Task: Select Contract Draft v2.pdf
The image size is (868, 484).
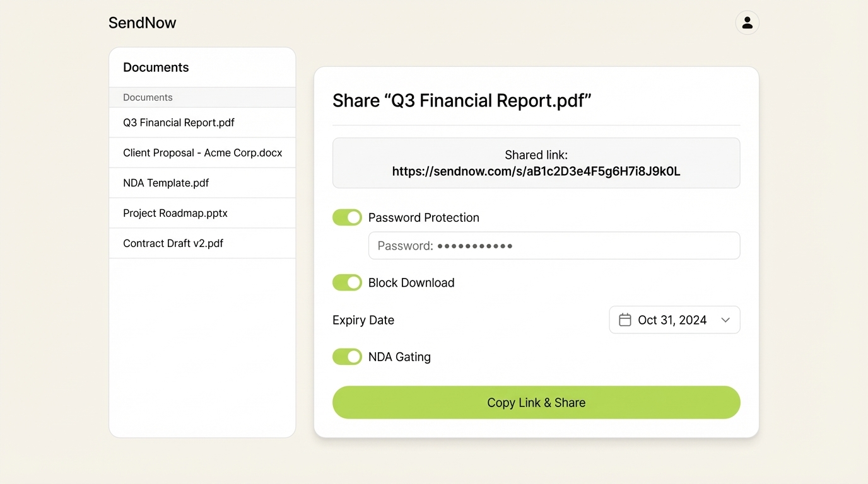Action: [173, 243]
